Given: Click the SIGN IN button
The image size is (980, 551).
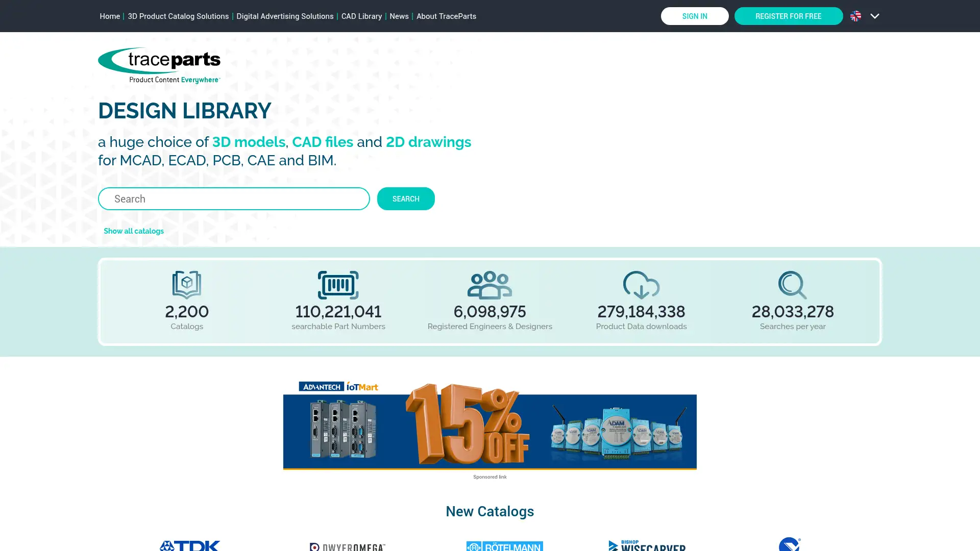Looking at the screenshot, I should click(694, 16).
